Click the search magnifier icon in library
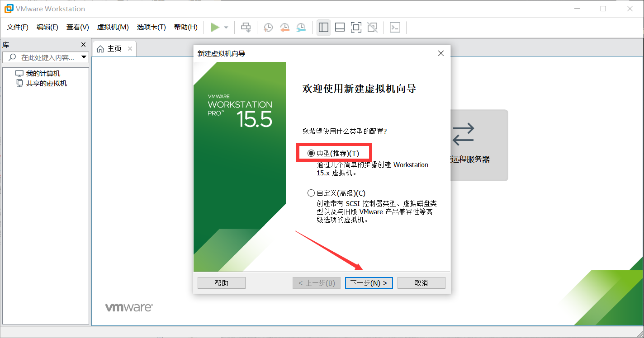This screenshot has height=338, width=644. click(x=12, y=57)
